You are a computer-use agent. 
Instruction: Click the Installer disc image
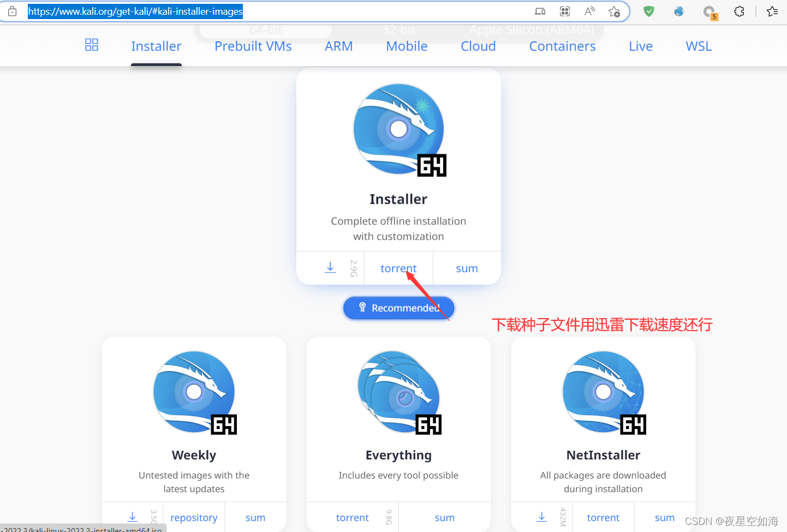pyautogui.click(x=400, y=130)
